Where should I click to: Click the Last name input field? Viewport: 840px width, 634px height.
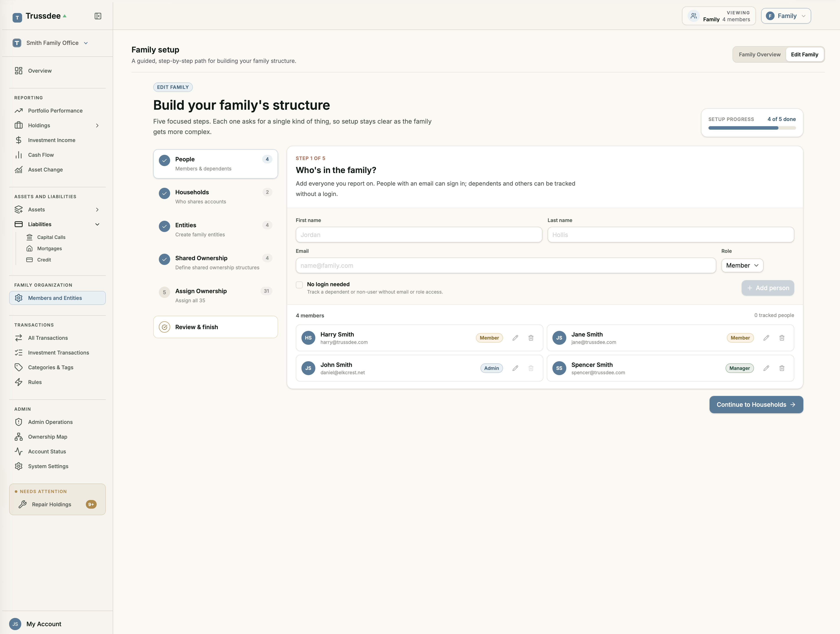click(670, 235)
